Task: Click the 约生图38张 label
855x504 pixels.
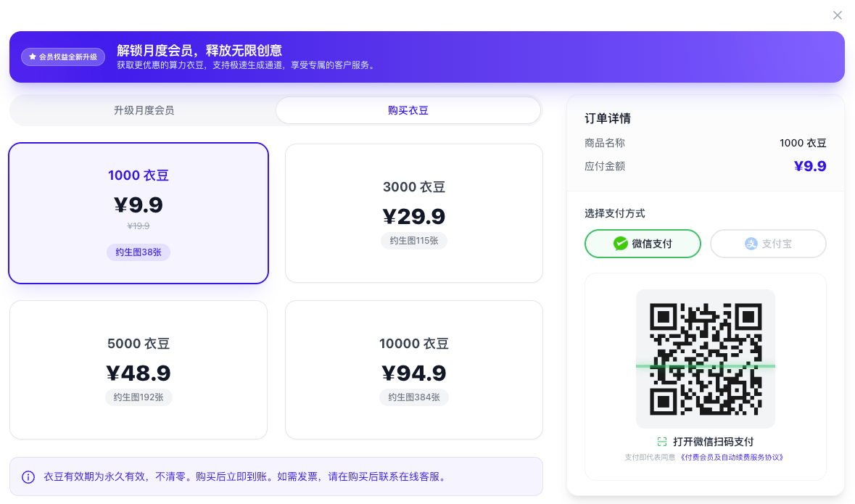Action: pos(139,252)
